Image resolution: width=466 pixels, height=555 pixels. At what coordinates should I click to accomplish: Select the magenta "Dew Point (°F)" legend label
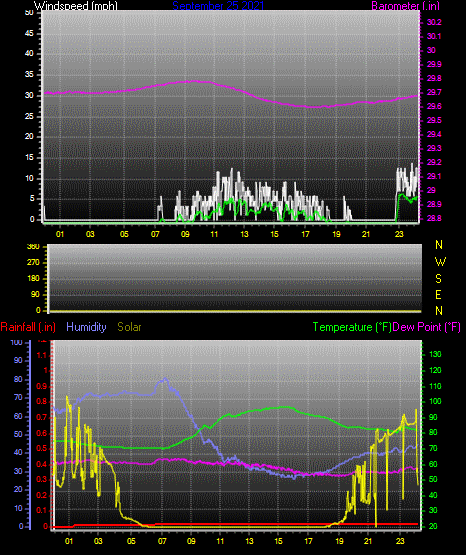coord(427,327)
